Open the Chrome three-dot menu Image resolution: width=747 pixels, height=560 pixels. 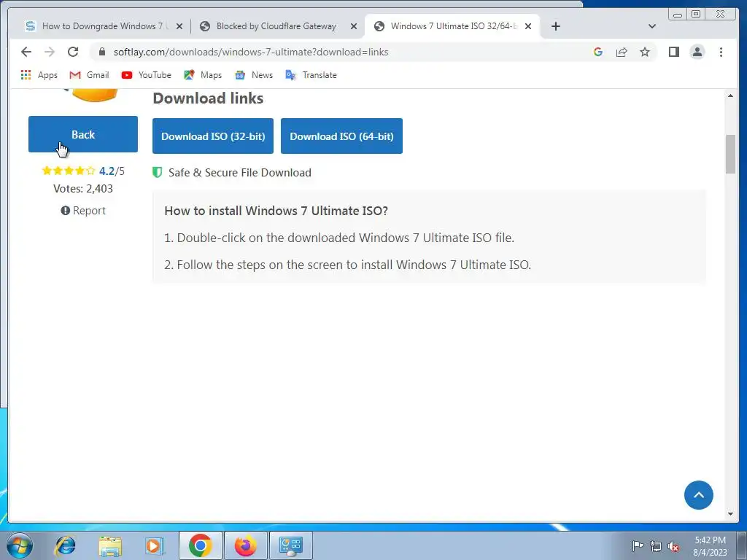[721, 52]
